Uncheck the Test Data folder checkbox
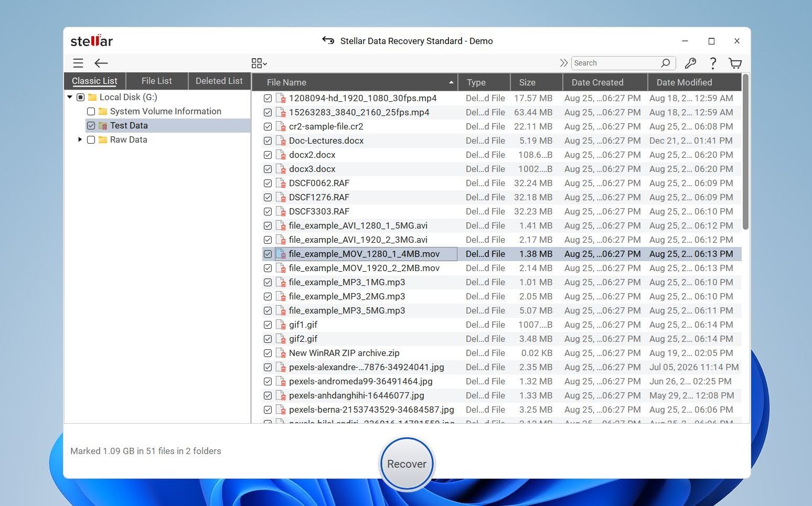 [91, 125]
